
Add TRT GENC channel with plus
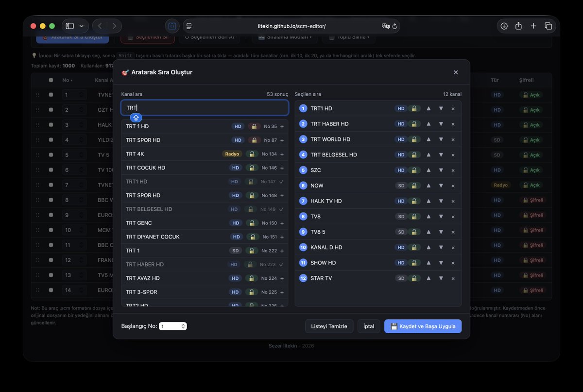point(282,223)
